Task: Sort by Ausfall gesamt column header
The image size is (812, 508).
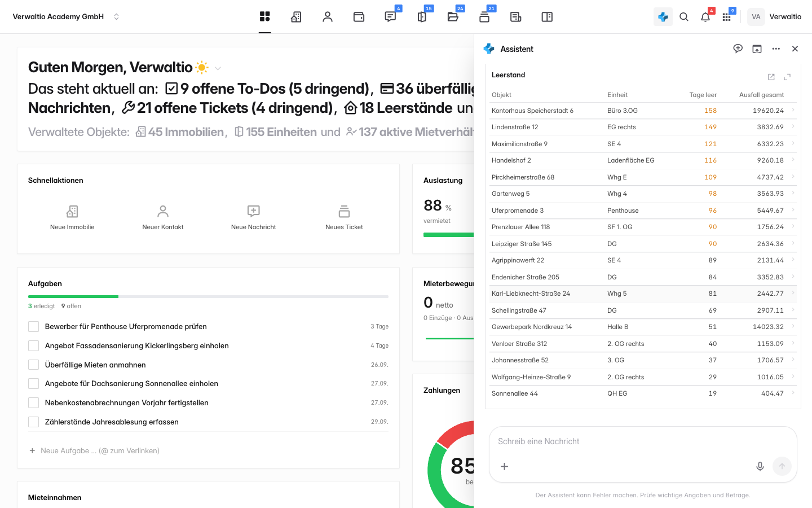Action: pyautogui.click(x=761, y=95)
